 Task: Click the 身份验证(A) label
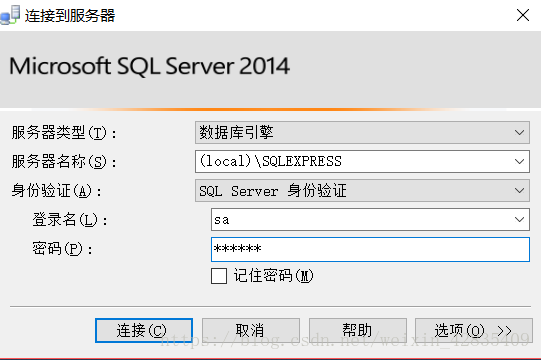click(57, 191)
